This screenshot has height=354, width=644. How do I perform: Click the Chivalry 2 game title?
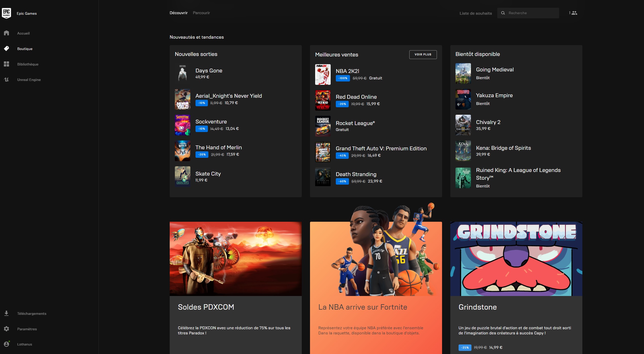[x=488, y=122]
